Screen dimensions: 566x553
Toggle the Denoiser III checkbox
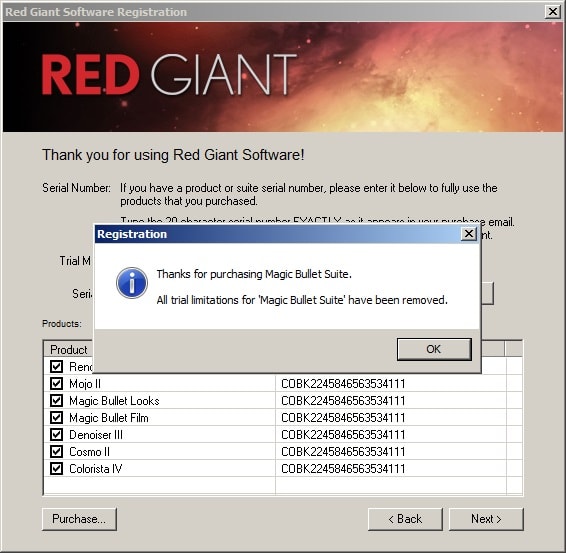click(x=56, y=434)
